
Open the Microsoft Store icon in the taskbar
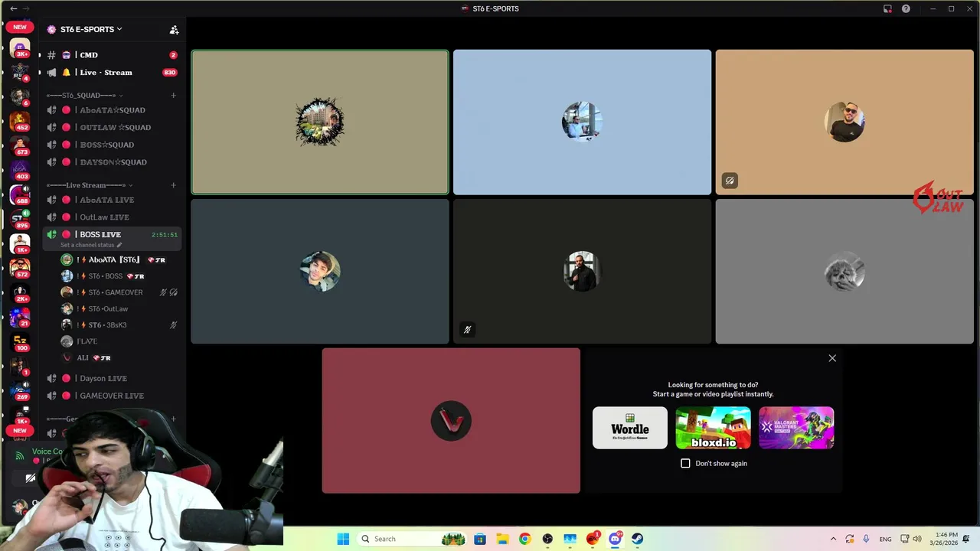coord(479,539)
